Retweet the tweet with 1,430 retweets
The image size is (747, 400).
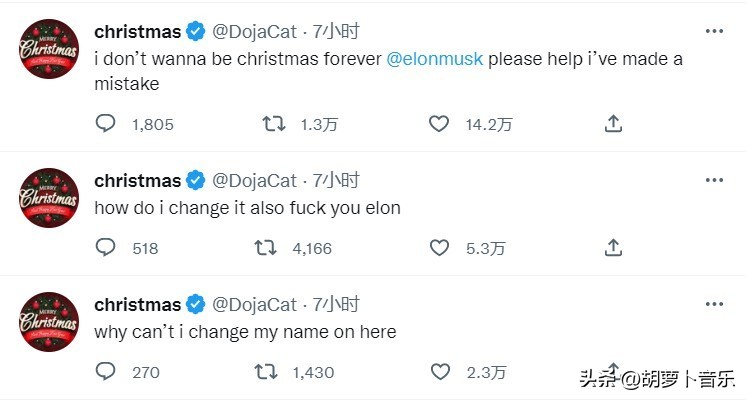tap(267, 372)
